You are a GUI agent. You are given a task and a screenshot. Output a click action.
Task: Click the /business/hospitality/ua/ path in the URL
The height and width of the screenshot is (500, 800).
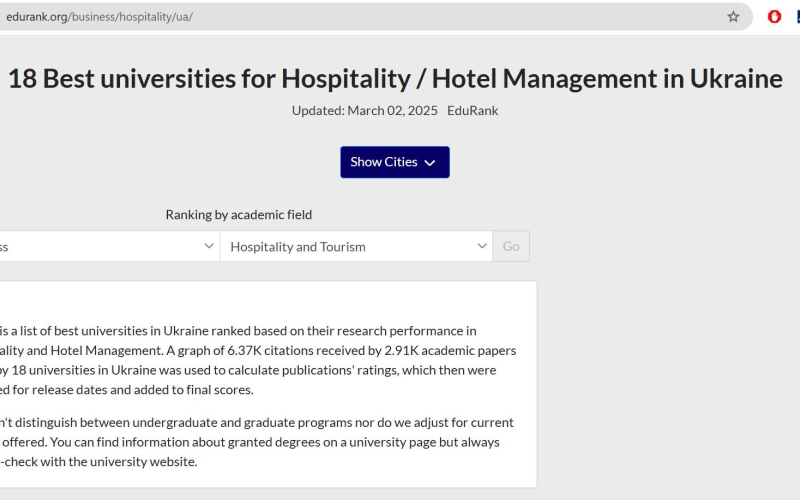[131, 17]
